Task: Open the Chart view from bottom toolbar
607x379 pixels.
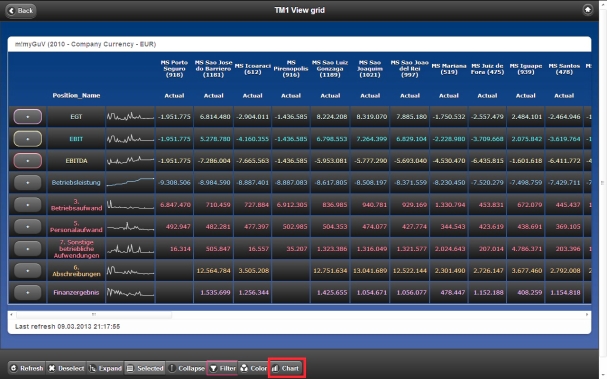Action: 286,368
